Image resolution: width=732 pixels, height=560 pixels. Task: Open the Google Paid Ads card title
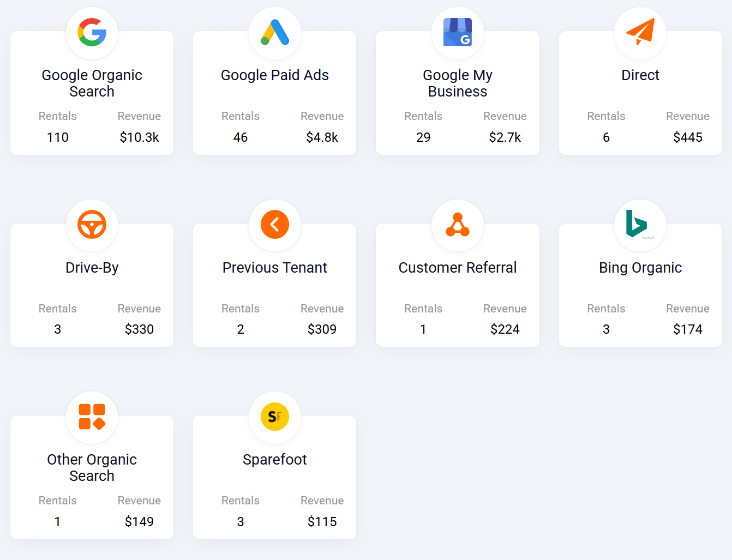point(275,75)
